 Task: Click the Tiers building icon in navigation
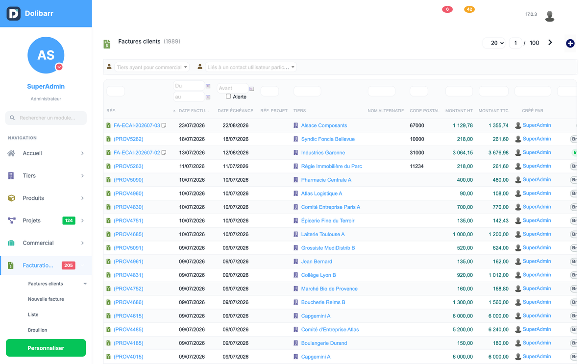click(x=11, y=176)
